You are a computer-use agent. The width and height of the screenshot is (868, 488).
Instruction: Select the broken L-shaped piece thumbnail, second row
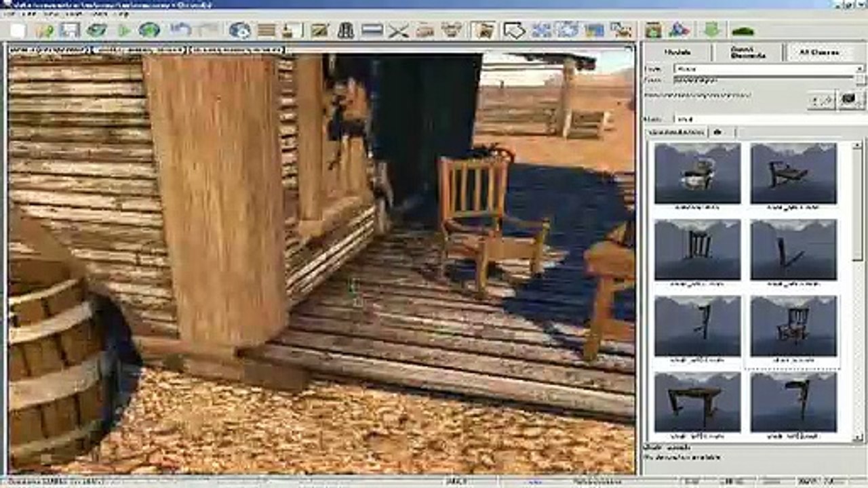(793, 250)
